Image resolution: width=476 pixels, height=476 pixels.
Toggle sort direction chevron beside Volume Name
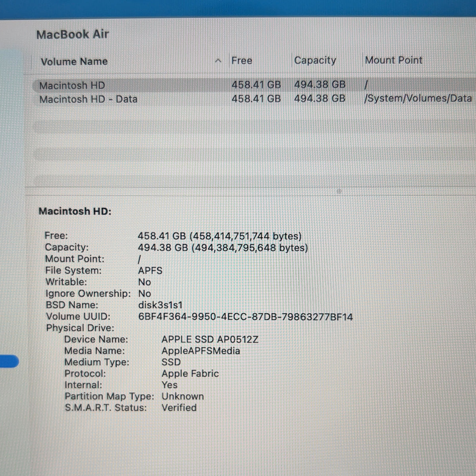(218, 61)
